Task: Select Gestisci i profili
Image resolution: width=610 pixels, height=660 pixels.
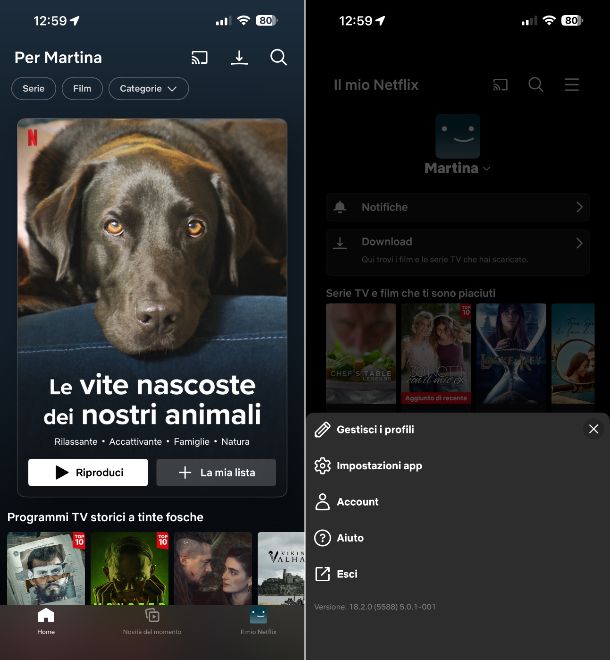Action: coord(375,429)
